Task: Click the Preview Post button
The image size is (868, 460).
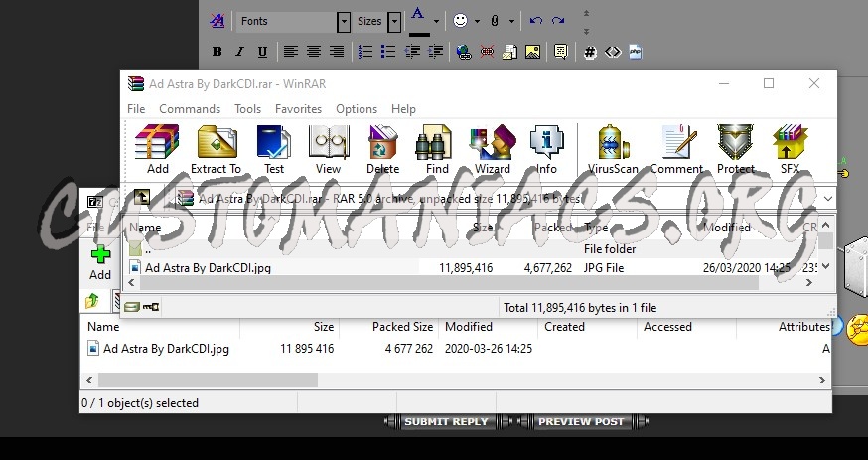Action: [581, 422]
